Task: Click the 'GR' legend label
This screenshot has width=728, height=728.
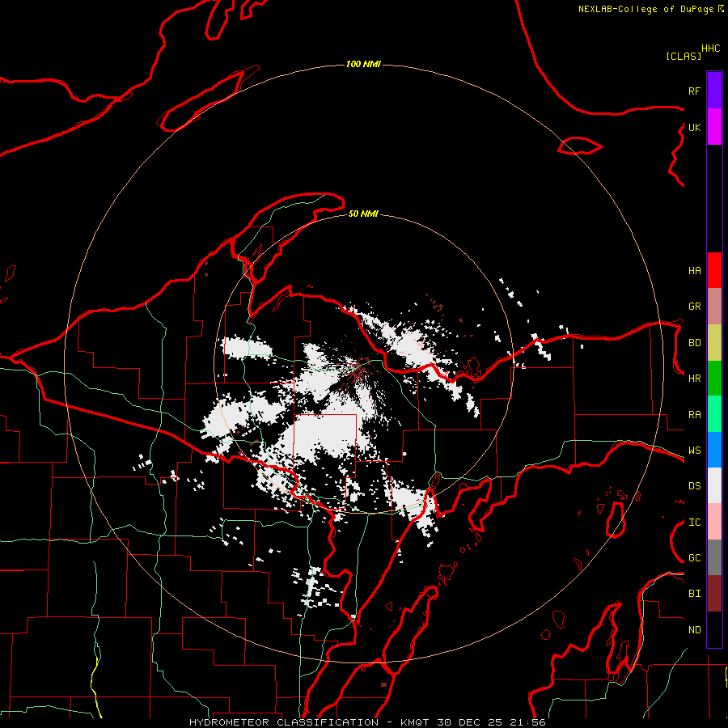Action: pos(694,307)
